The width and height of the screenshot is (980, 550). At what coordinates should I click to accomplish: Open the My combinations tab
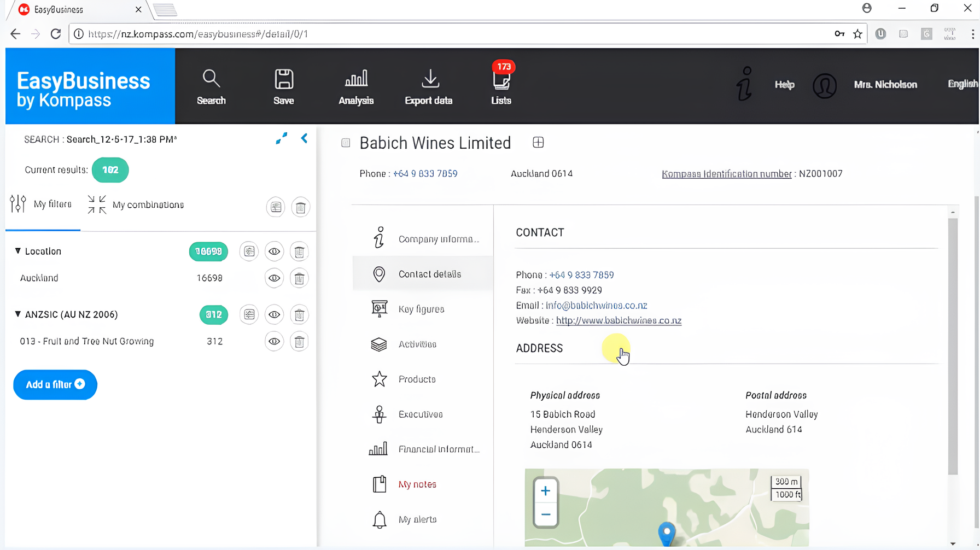pyautogui.click(x=137, y=205)
